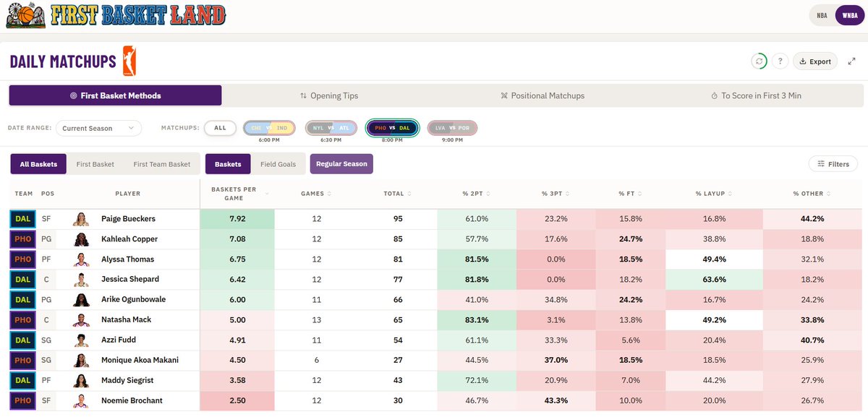The height and width of the screenshot is (417, 868).
Task: Click Jessica Shepard's 63.6% layup cell
Action: (x=714, y=279)
